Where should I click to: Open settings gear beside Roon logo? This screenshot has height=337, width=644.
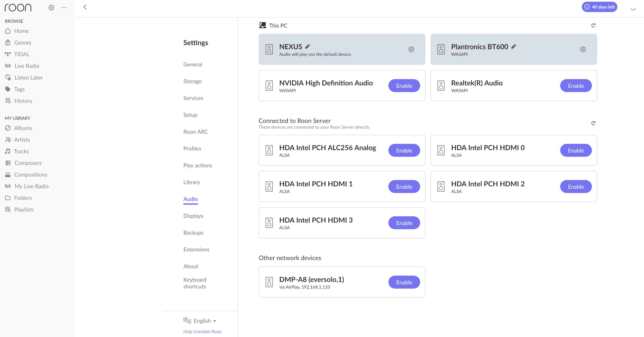(51, 8)
